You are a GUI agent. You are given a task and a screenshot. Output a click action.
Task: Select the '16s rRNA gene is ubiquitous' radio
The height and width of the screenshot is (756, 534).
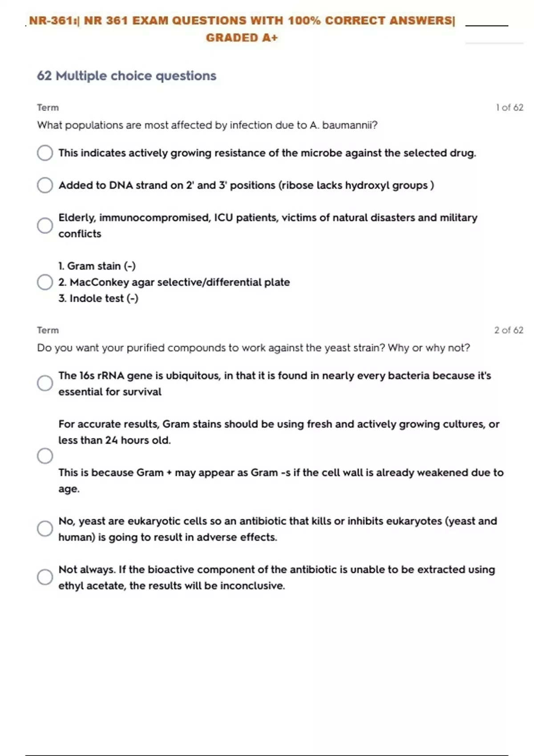pos(45,383)
